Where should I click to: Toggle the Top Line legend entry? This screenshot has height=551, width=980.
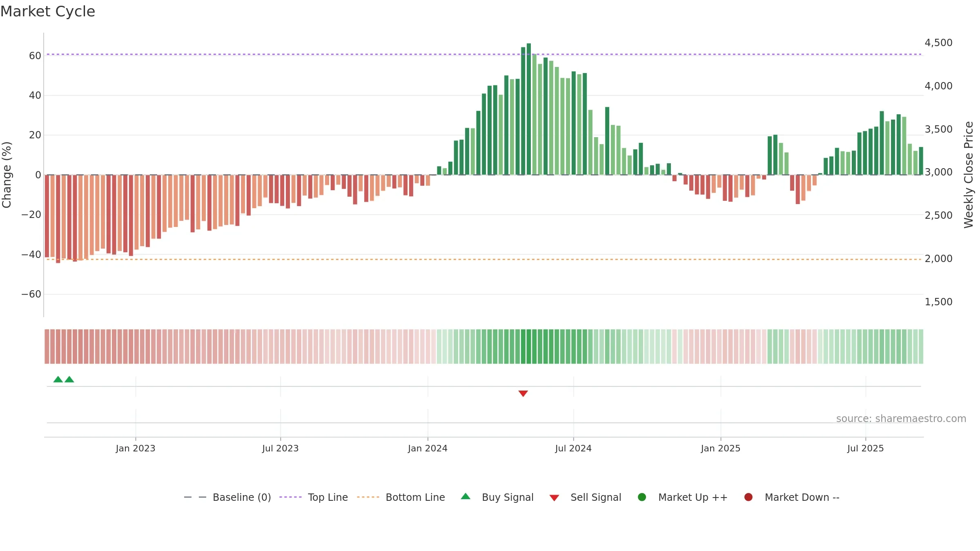(314, 497)
